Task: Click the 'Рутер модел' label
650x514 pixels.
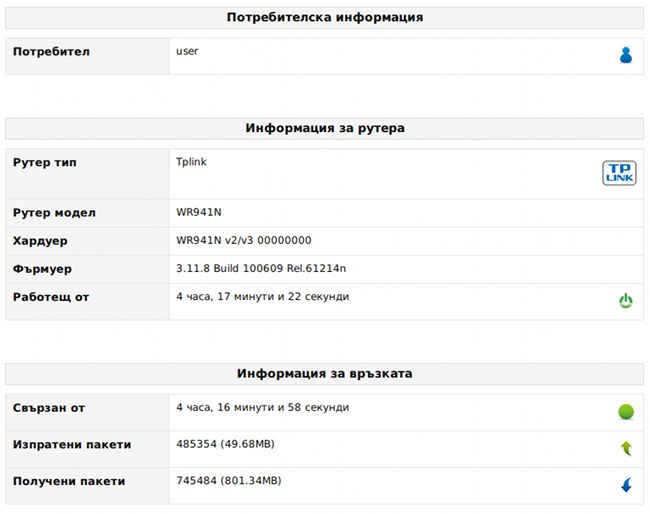Action: point(54,213)
